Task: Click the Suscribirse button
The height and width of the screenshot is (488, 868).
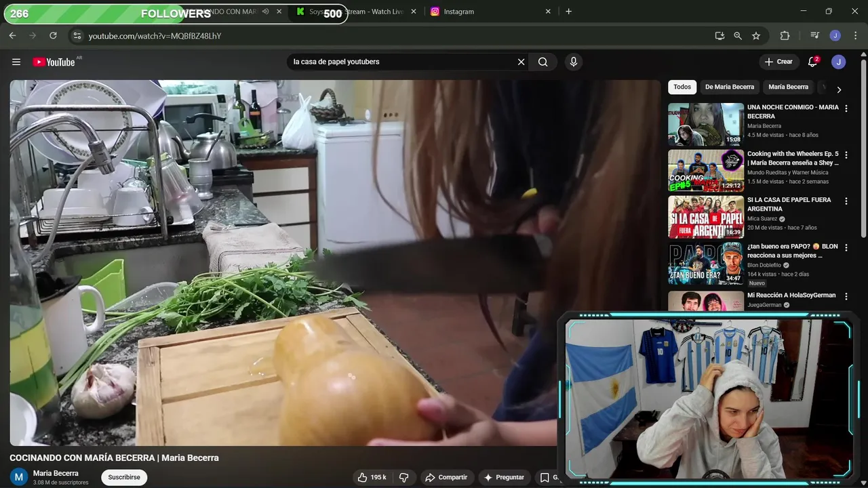Action: tap(124, 477)
